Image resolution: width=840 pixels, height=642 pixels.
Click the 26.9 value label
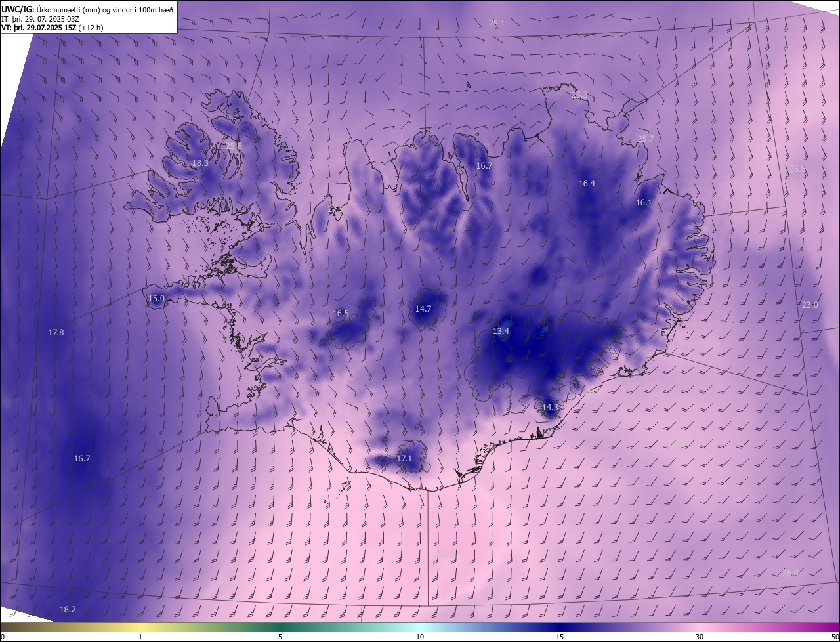coord(790,573)
